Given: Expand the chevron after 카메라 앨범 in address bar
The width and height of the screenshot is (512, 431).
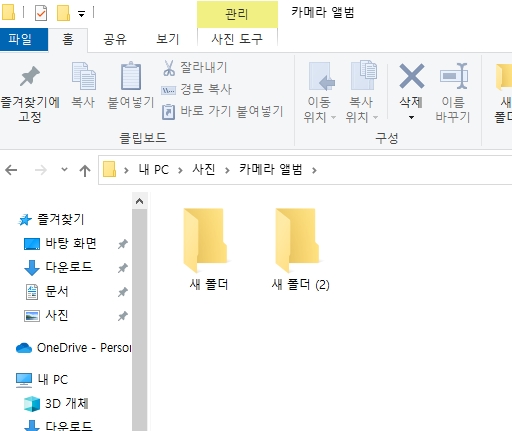Looking at the screenshot, I should click(x=314, y=170).
